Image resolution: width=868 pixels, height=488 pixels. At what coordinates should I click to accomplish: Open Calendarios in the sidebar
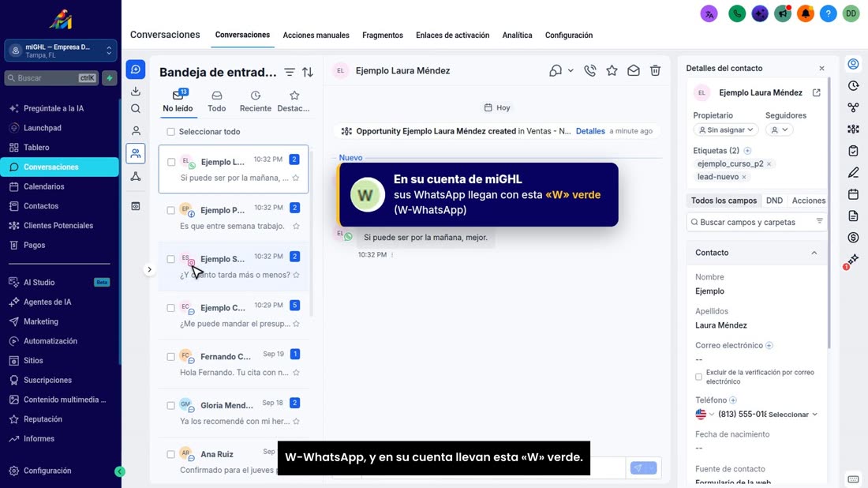pos(43,186)
